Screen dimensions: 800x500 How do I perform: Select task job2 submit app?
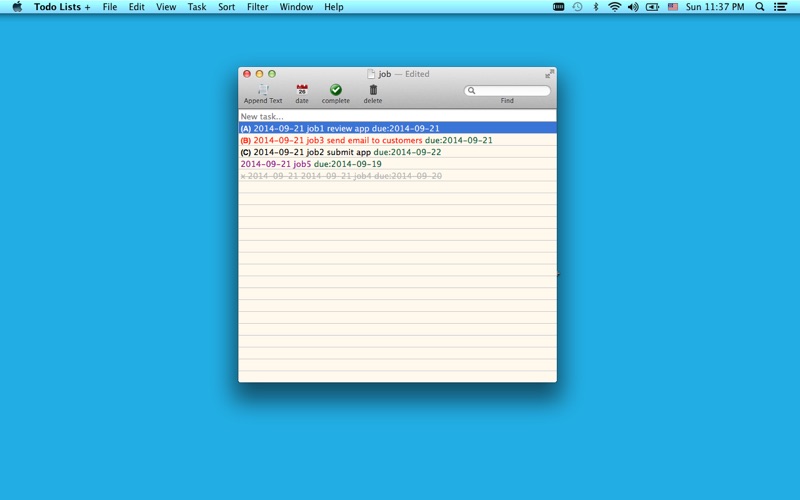tap(397, 152)
